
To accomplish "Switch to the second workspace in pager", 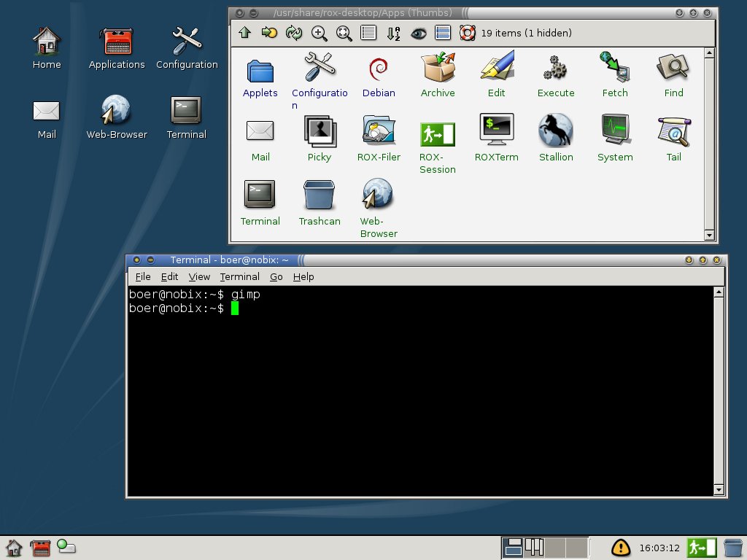I will [x=534, y=547].
